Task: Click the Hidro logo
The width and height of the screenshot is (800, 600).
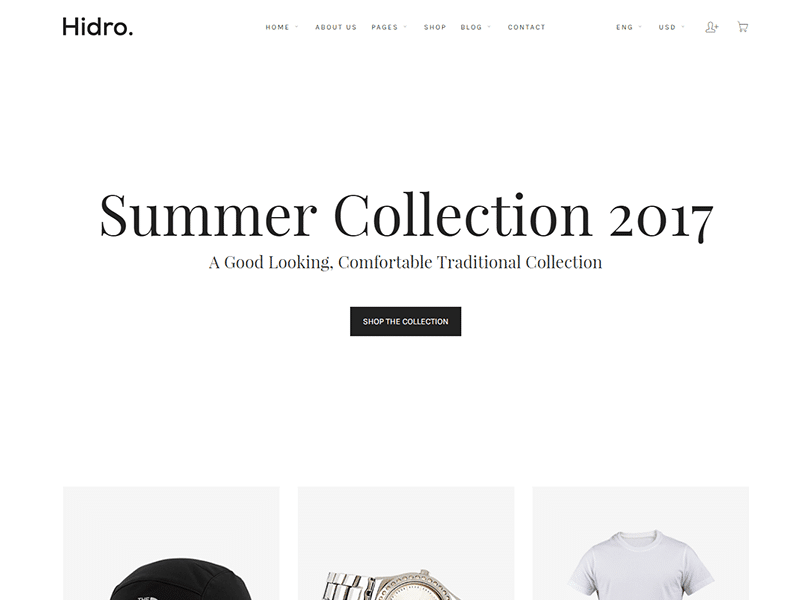Action: (x=97, y=27)
